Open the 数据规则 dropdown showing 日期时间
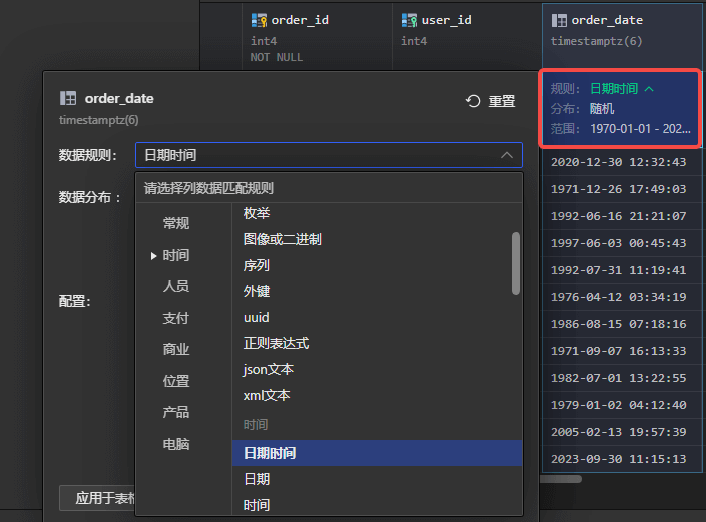This screenshot has width=706, height=522. [x=329, y=155]
